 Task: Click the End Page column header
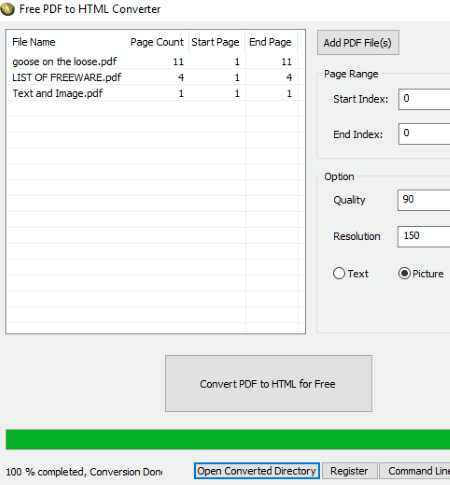tap(271, 42)
